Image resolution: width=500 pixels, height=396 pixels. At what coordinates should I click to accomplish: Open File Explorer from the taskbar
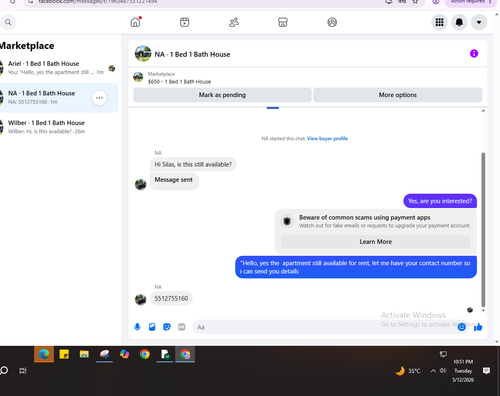point(84,354)
